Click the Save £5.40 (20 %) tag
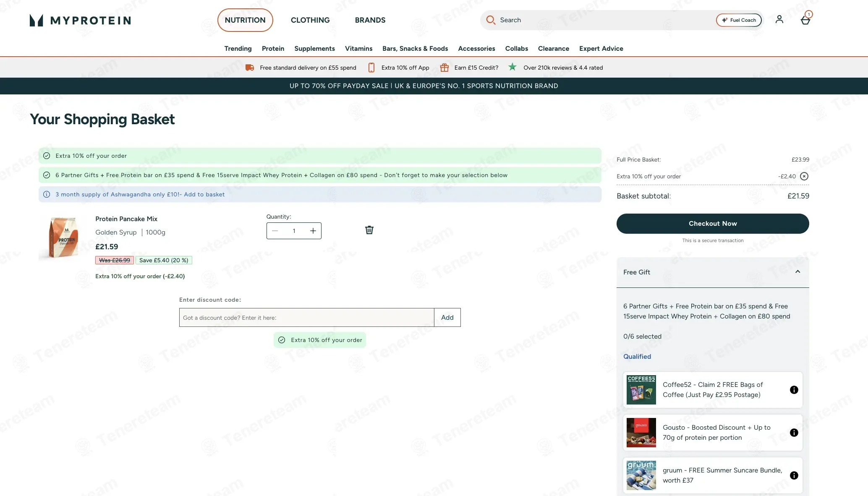868x496 pixels. 164,260
